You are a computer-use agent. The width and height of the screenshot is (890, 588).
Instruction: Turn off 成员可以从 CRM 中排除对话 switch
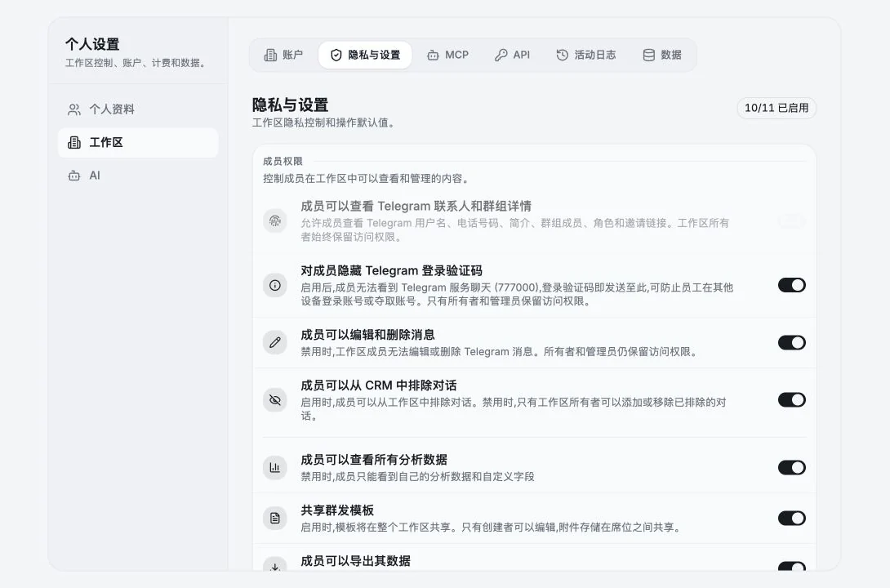(x=792, y=399)
